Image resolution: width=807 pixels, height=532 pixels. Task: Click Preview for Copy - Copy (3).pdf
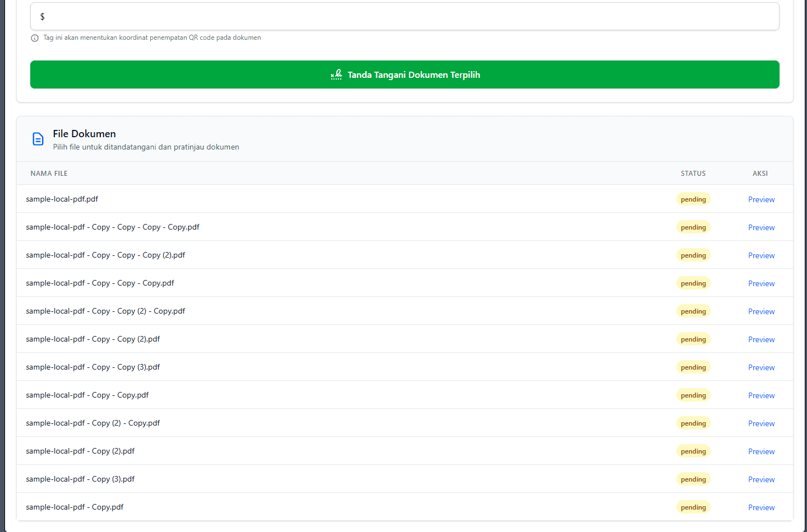(761, 367)
